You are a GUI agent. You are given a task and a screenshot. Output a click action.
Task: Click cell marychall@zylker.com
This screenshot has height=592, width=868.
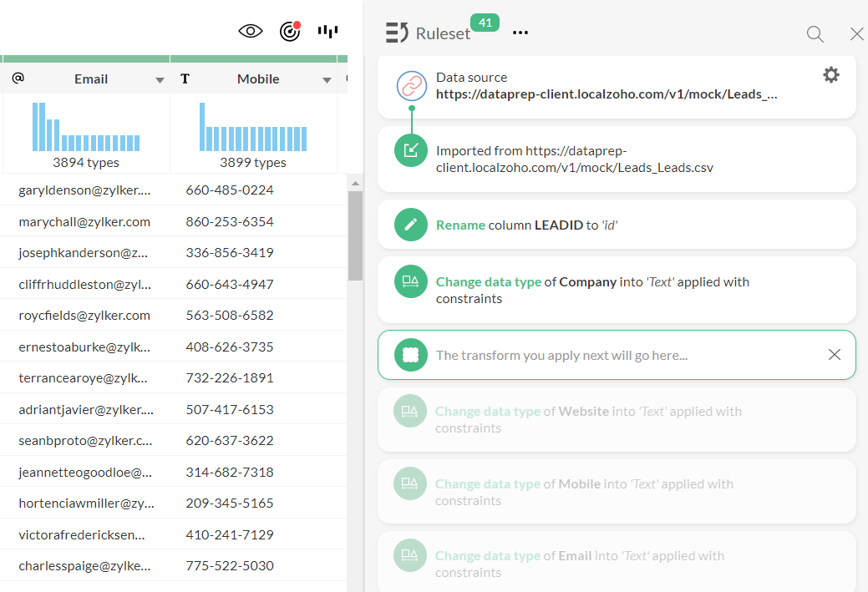pyautogui.click(x=84, y=222)
